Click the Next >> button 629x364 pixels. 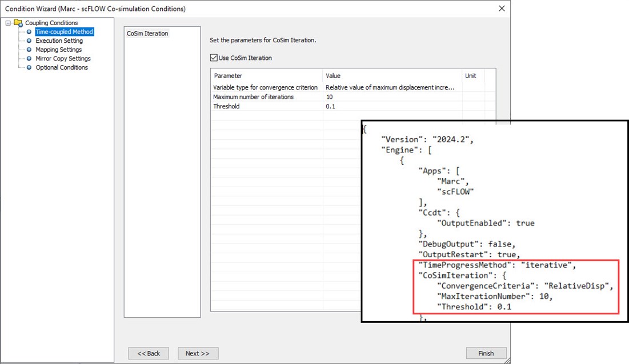(x=198, y=354)
